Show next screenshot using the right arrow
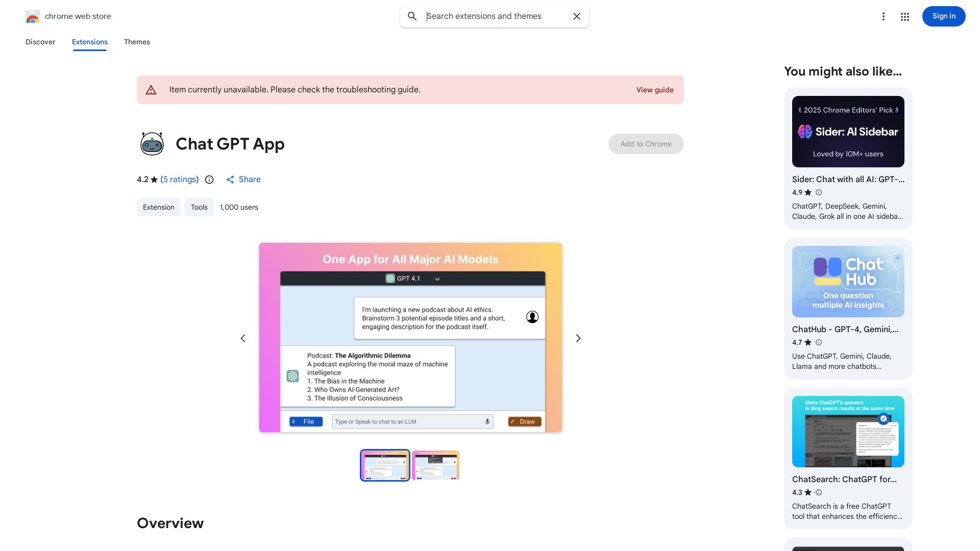The height and width of the screenshot is (551, 980). [x=578, y=338]
